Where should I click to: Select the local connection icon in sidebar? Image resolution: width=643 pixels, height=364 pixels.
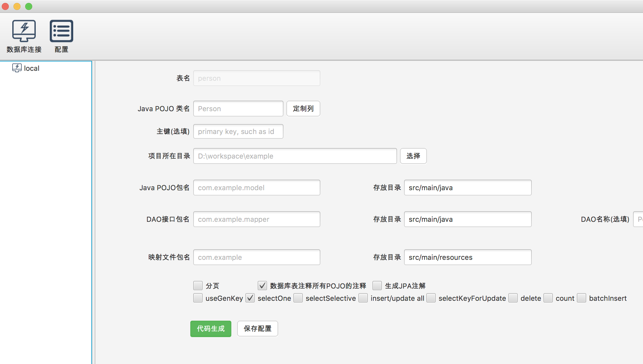17,68
